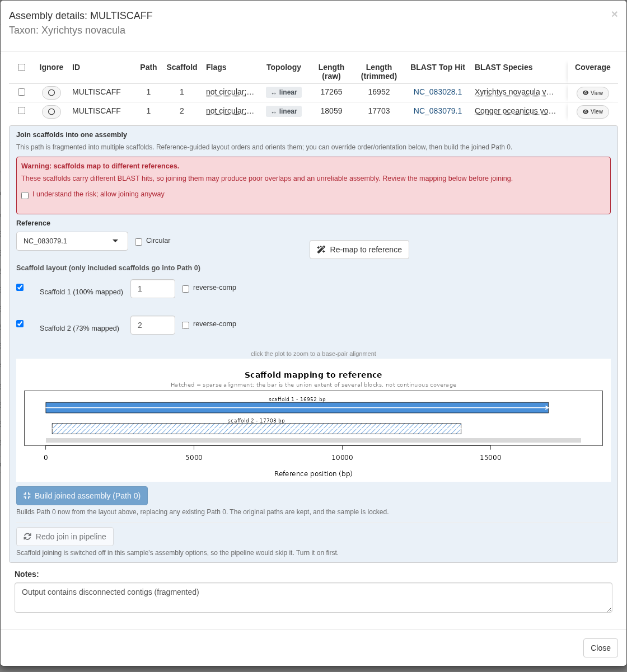Uncheck include Scaffold 1 (100% mapped)
627x672 pixels.
point(20,287)
